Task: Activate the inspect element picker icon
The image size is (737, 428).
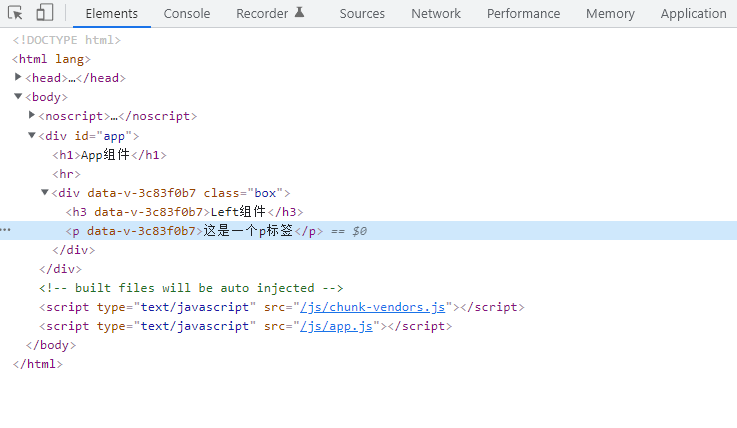Action: tap(15, 13)
